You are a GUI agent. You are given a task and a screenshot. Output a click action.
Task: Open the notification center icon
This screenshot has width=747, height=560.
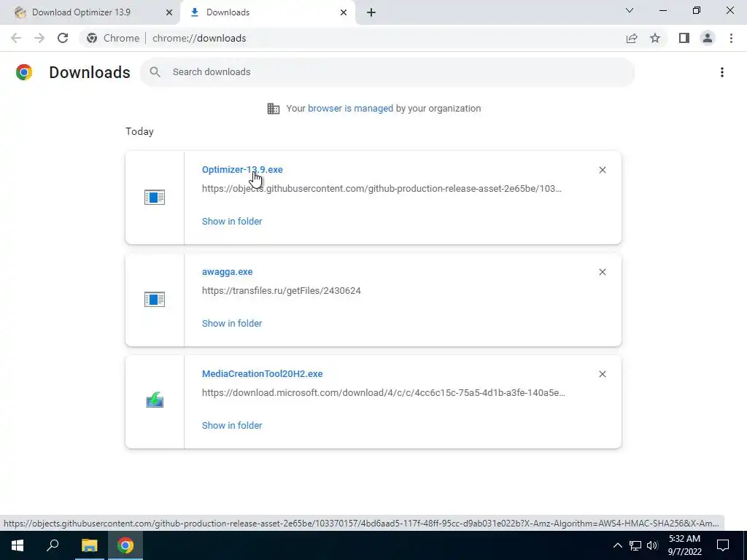(723, 545)
